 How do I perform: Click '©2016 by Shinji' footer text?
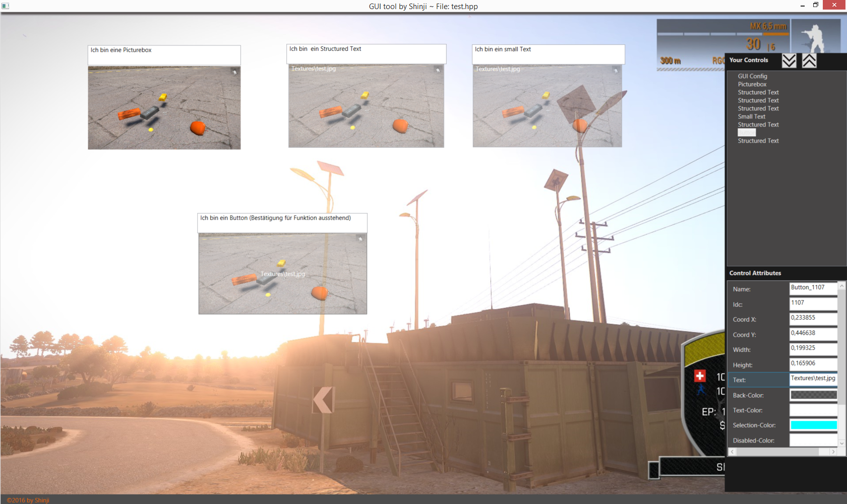pos(28,500)
